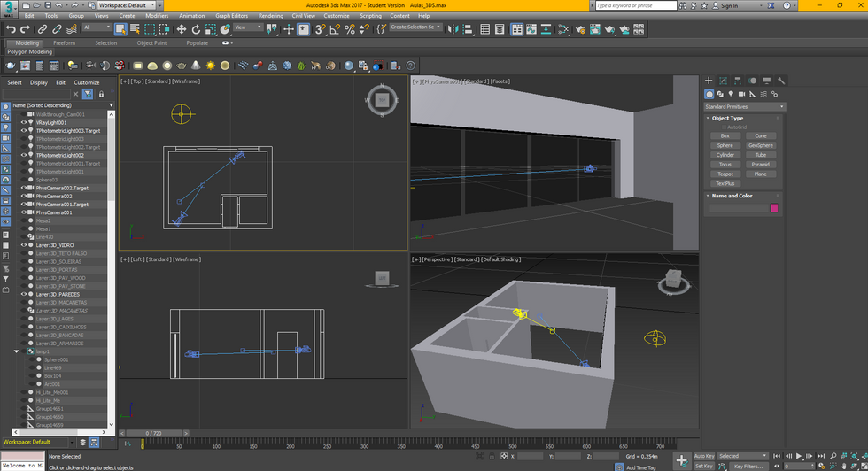Image resolution: width=868 pixels, height=471 pixels.
Task: Collapse the lamp1 tree node
Action: point(17,351)
